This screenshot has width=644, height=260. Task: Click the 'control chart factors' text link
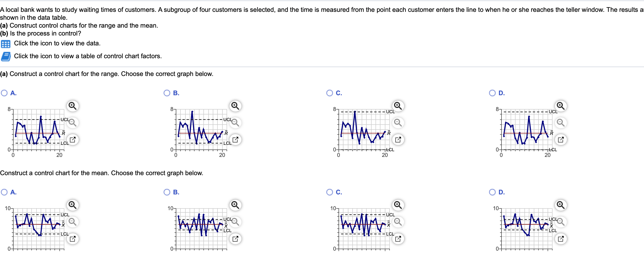coord(88,56)
